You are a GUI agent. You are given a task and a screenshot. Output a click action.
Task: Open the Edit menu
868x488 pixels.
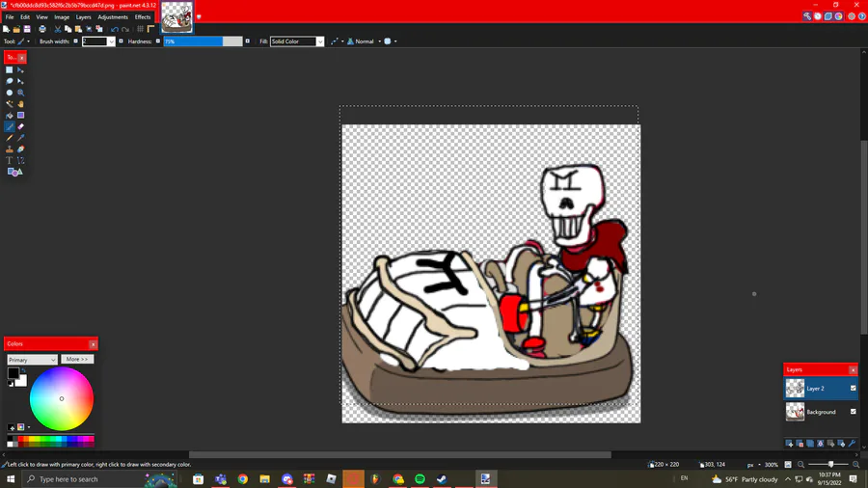(x=25, y=17)
